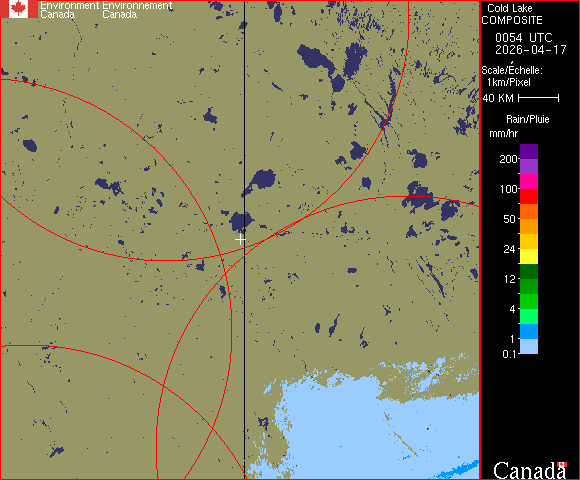Click the white crosshair radar center marker
This screenshot has height=480, width=580.
(240, 240)
